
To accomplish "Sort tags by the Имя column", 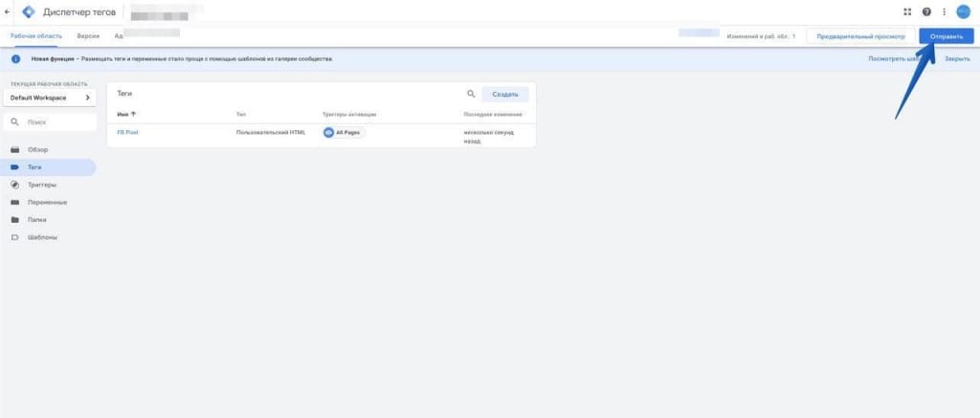I will (x=126, y=114).
